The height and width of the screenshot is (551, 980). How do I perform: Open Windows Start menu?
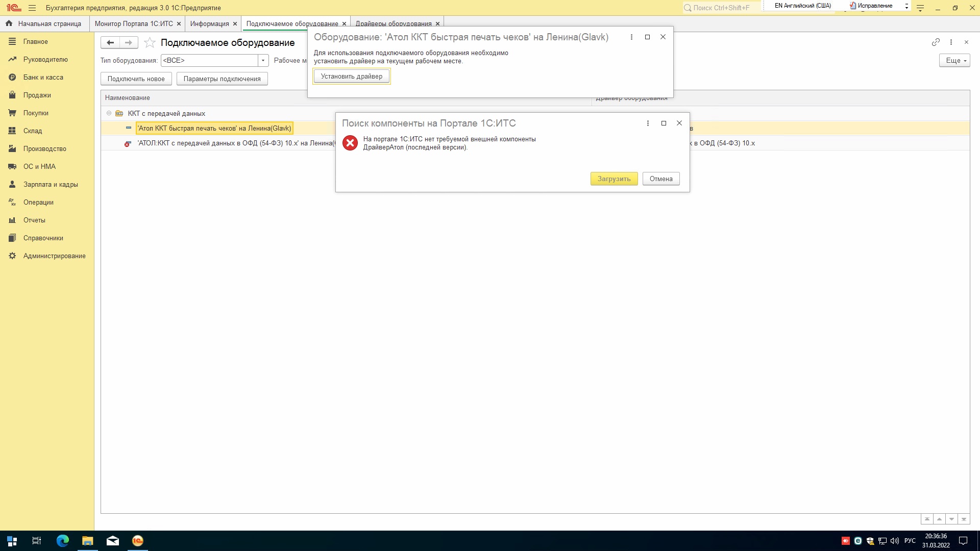(x=12, y=541)
